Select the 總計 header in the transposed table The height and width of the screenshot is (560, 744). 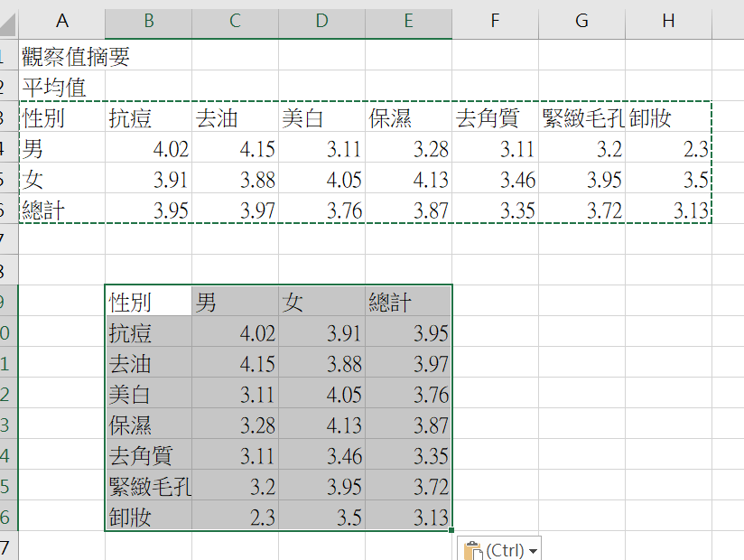pyautogui.click(x=408, y=303)
